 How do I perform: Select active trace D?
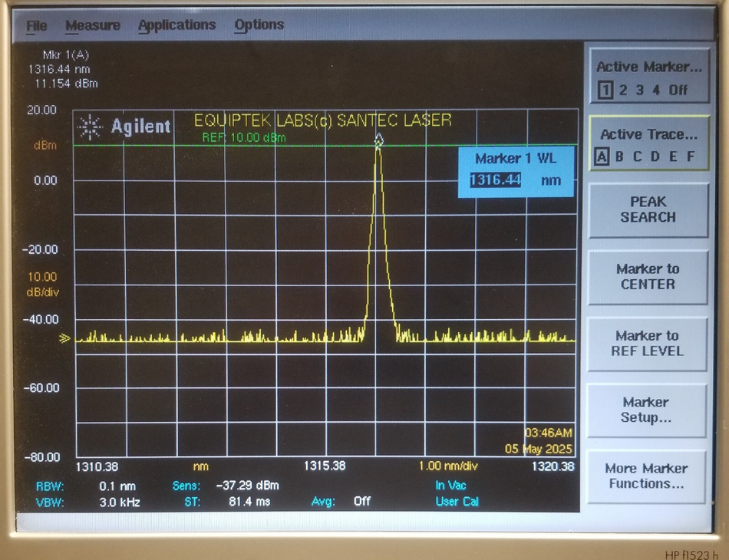(655, 156)
